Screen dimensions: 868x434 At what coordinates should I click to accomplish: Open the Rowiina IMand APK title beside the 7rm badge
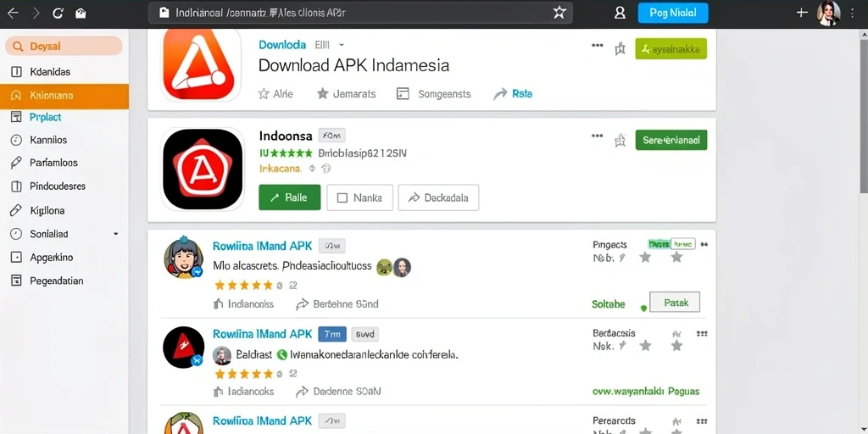(x=263, y=334)
